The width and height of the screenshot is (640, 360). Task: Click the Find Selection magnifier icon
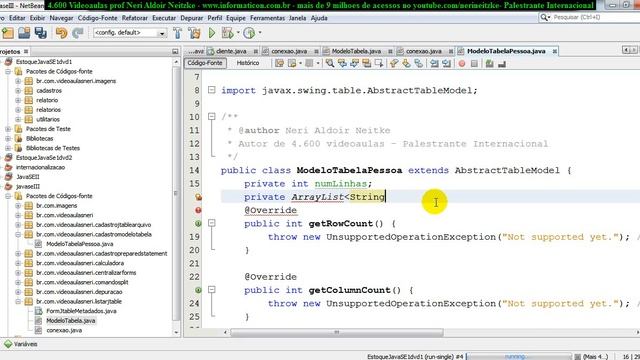click(x=329, y=63)
